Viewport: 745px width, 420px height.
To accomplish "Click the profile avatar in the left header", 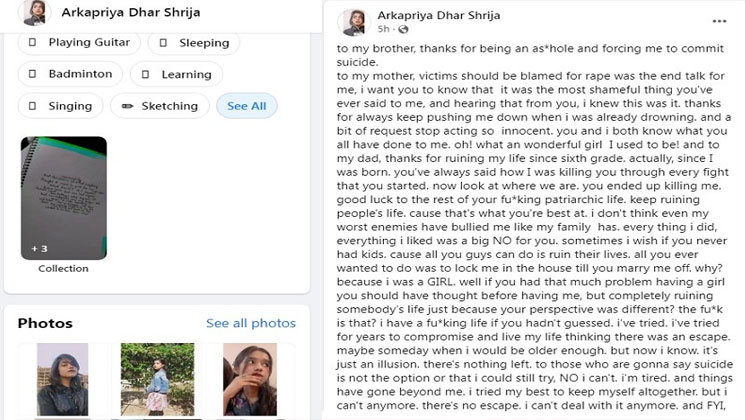I will (x=35, y=12).
